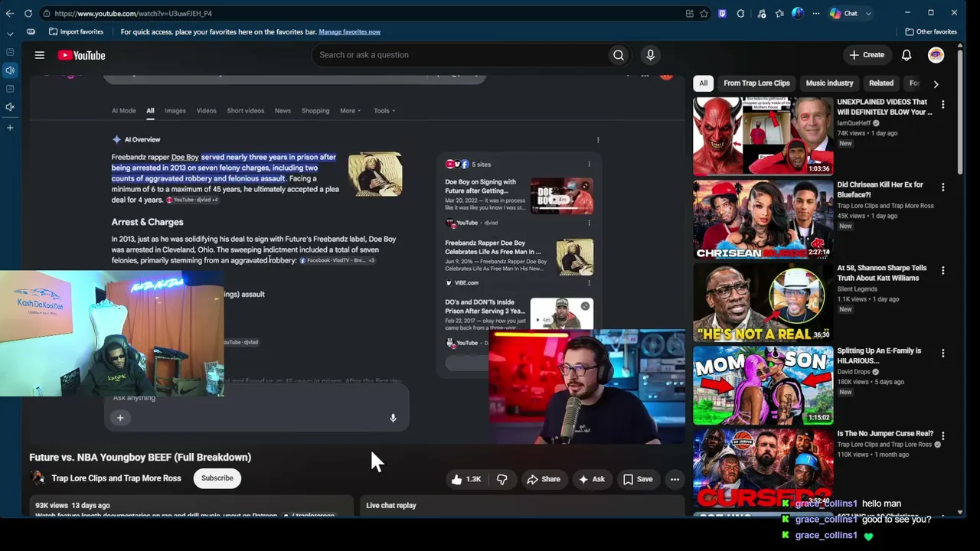The image size is (980, 551).
Task: Open more options for No Jumper Curse video
Action: tap(942, 435)
